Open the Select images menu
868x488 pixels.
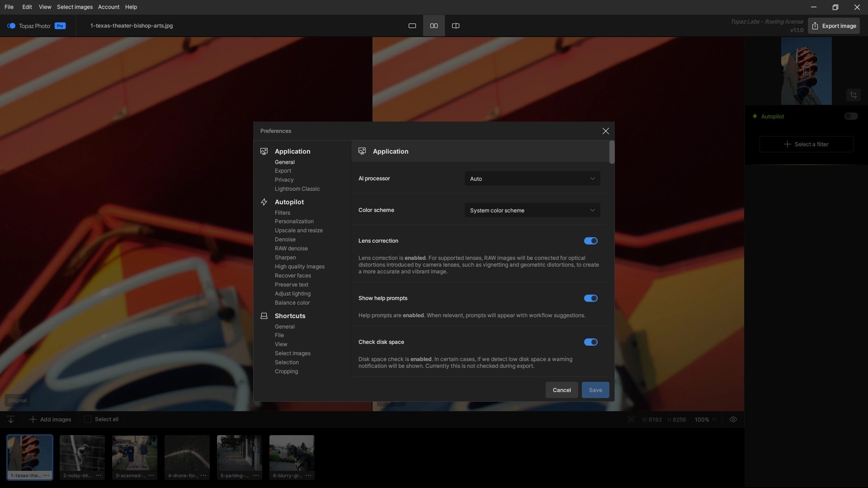(x=75, y=7)
